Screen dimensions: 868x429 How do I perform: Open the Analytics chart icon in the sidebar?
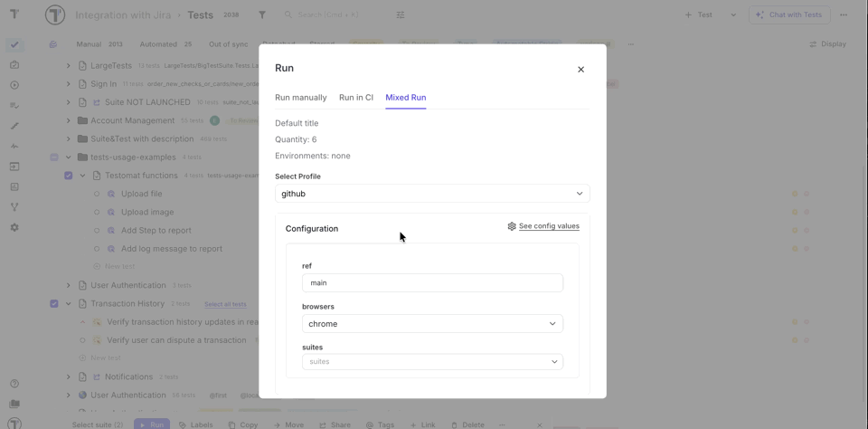click(x=14, y=186)
